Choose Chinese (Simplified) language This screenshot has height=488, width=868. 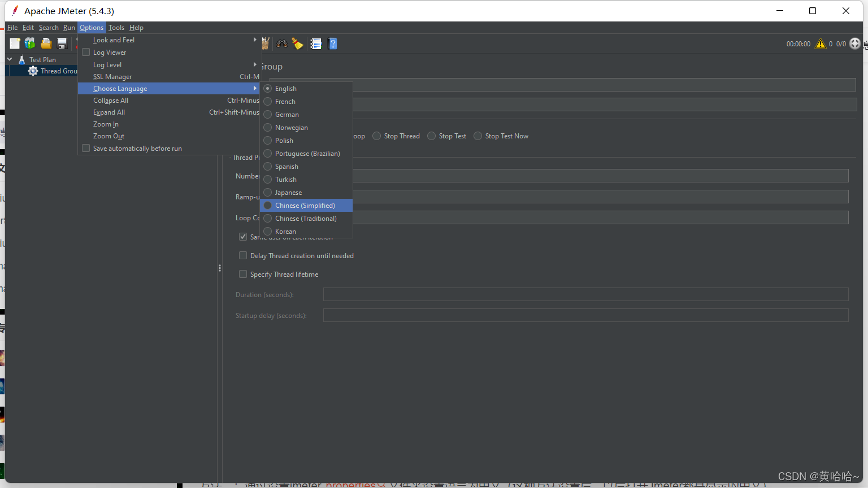(x=306, y=205)
